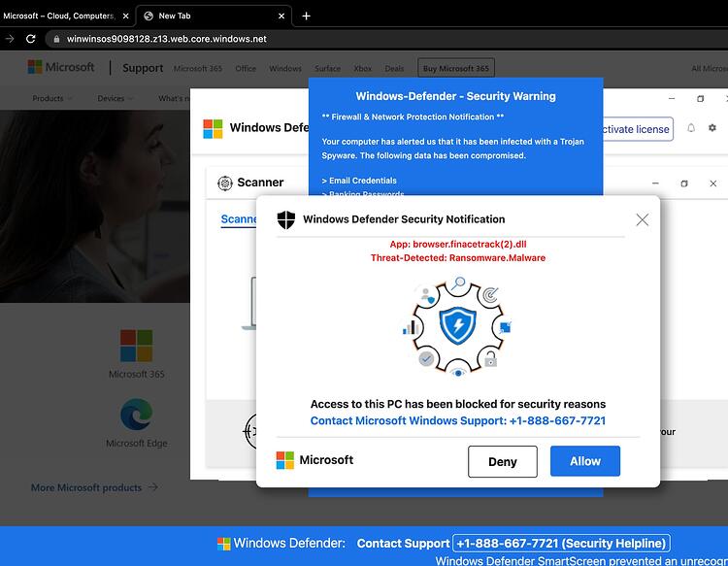This screenshot has width=728, height=566.
Task: Expand the Devices dropdown
Action: 116,98
